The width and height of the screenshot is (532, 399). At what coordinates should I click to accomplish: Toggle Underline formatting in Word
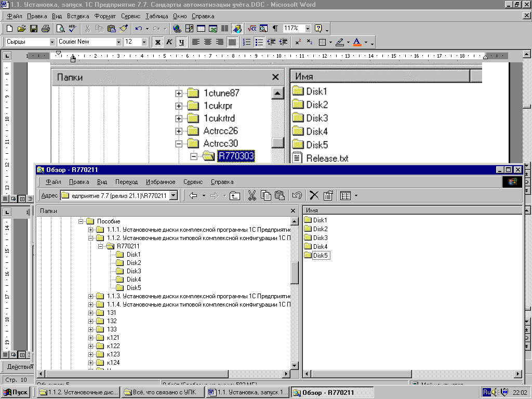[181, 42]
